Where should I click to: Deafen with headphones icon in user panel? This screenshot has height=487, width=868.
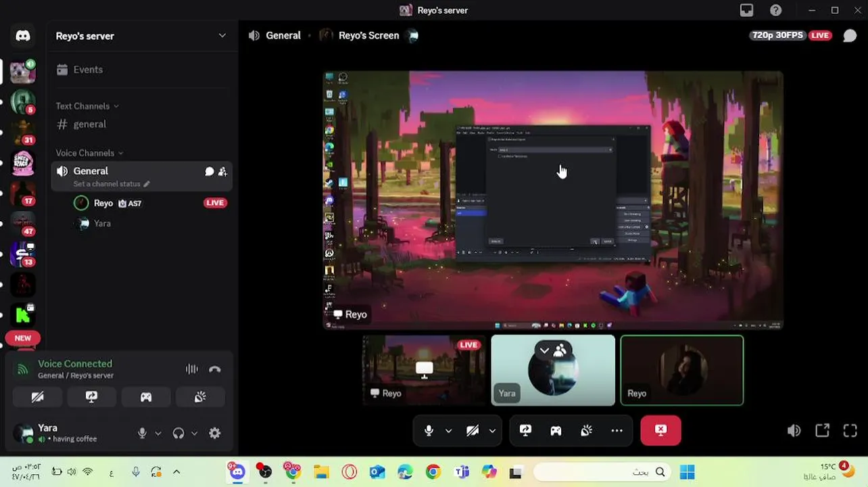coord(178,434)
